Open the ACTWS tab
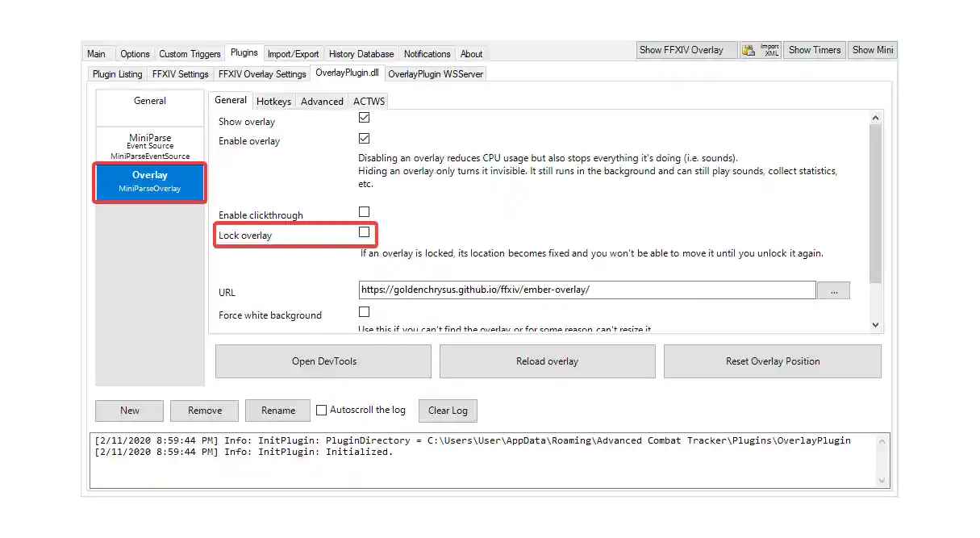980x538 pixels. pos(369,101)
